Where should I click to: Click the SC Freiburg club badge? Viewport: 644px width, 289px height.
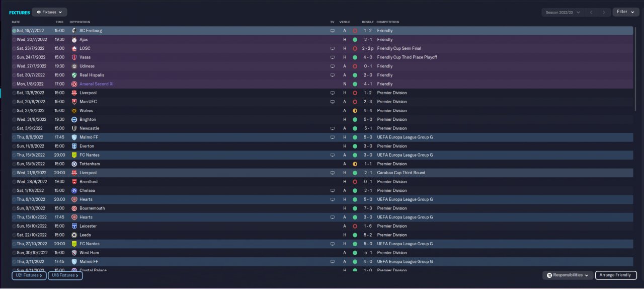tap(74, 31)
